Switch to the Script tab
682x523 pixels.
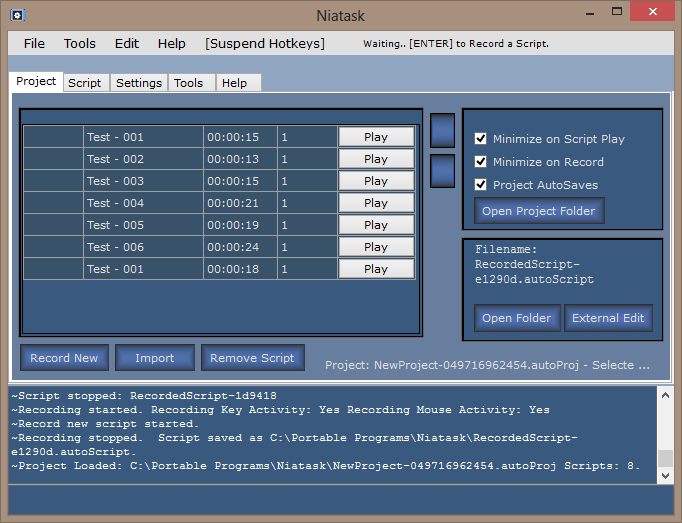[84, 83]
